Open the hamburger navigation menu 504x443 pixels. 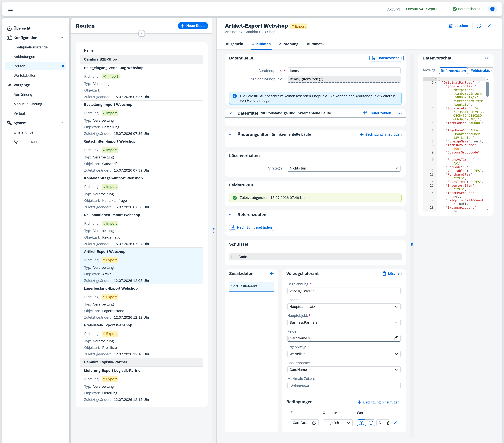[10, 9]
